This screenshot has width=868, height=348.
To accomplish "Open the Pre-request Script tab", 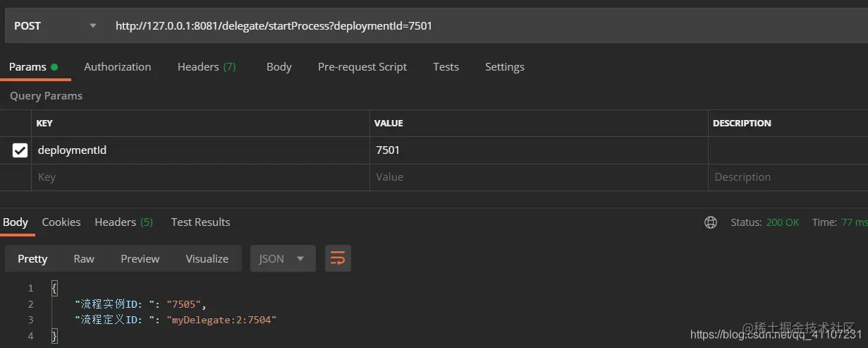I will coord(362,66).
